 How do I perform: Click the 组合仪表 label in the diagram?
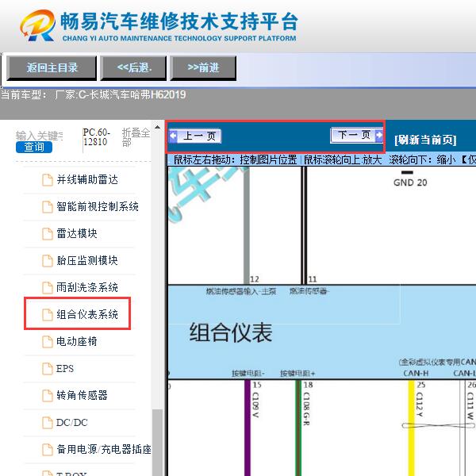coord(231,332)
